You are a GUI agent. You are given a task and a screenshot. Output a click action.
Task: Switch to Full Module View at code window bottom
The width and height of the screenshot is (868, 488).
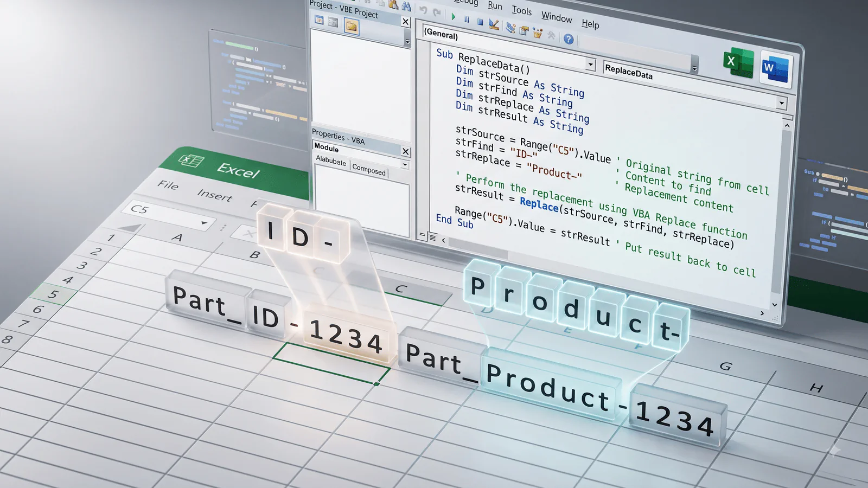pyautogui.click(x=432, y=237)
